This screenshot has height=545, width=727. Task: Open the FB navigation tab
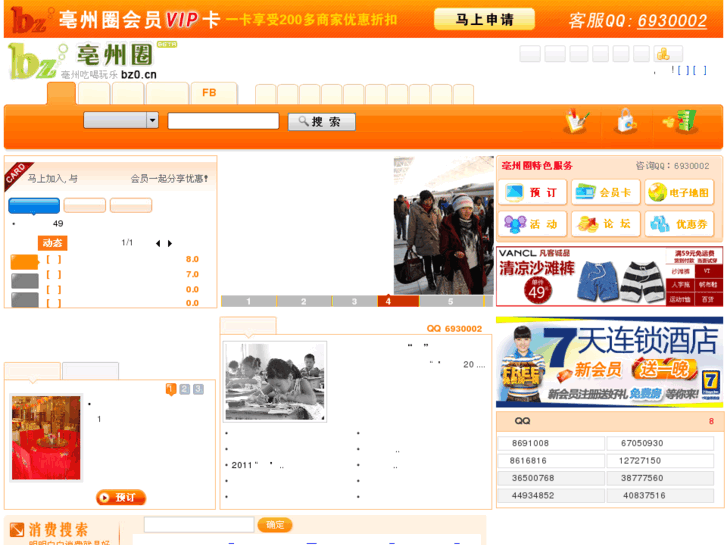click(x=214, y=93)
